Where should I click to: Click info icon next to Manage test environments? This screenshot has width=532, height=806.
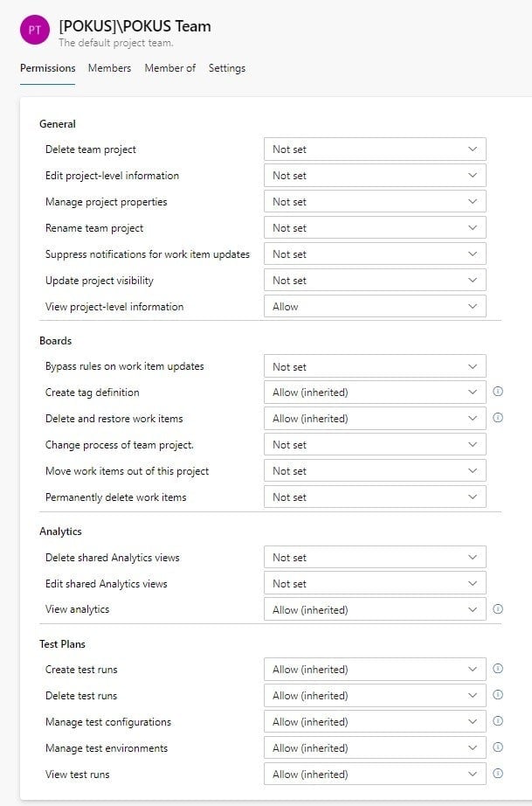pyautogui.click(x=498, y=748)
